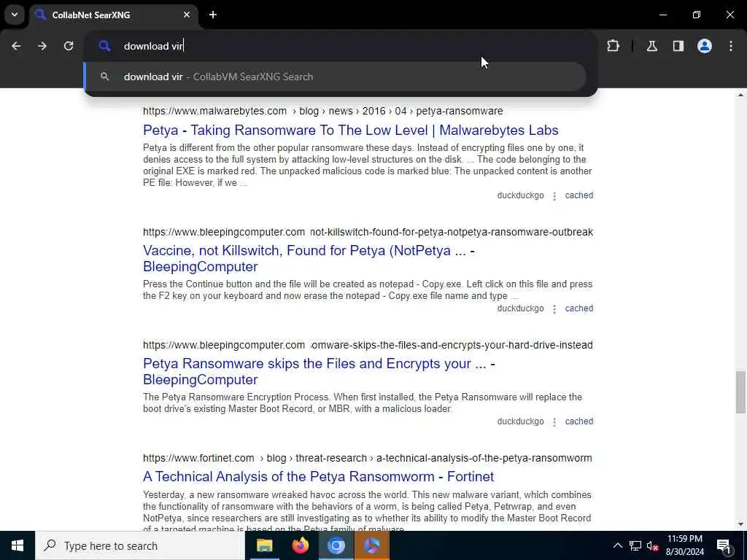
Task: Show hidden system tray icons
Action: pyautogui.click(x=617, y=545)
